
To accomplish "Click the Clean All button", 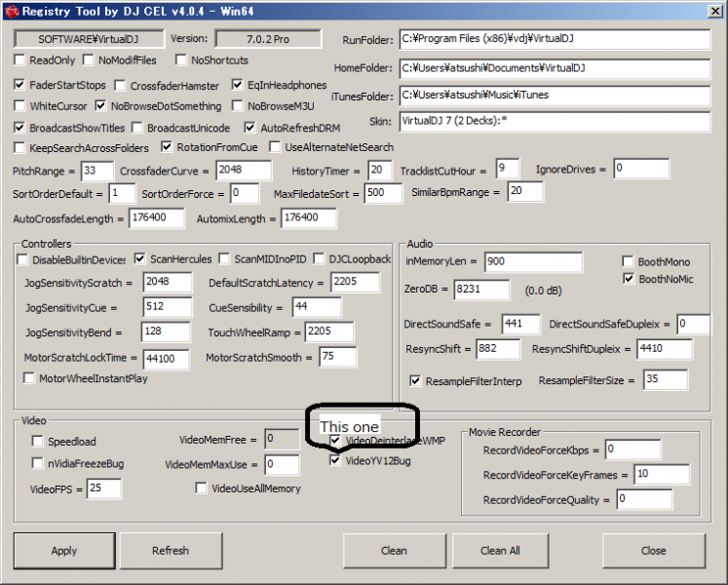I will click(501, 551).
